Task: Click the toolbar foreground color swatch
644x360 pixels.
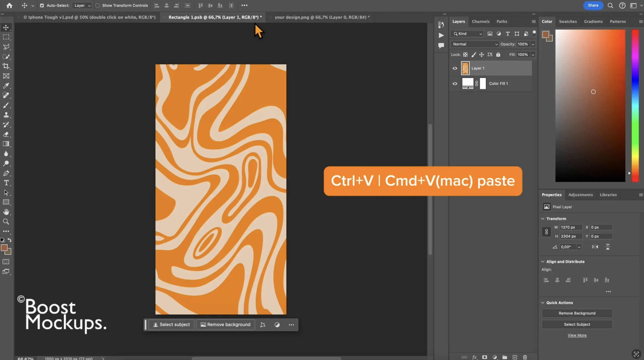Action: [4, 248]
